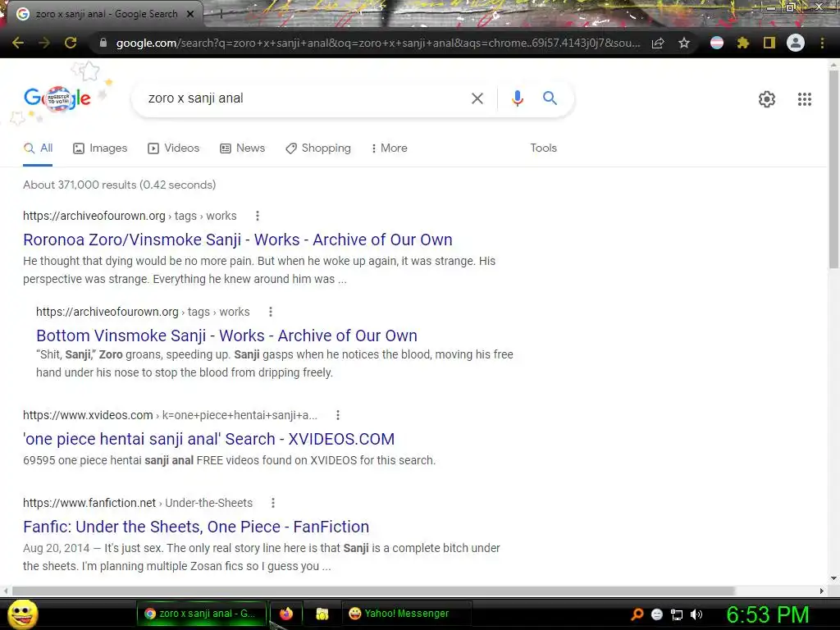Open the file folder taskbar icon
This screenshot has height=630, width=840.
(x=322, y=614)
